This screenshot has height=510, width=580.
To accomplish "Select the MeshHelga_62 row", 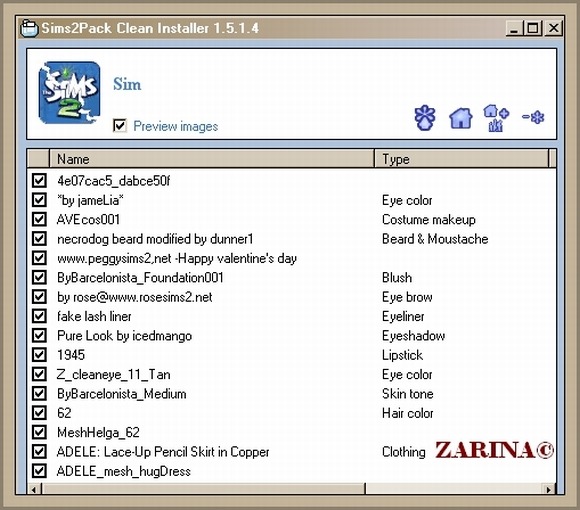I will coord(98,432).
